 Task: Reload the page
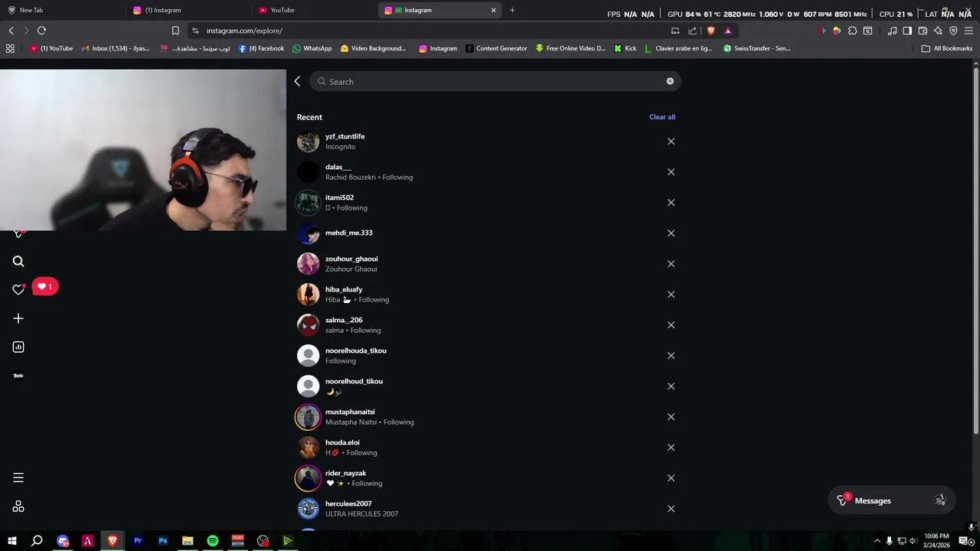[x=41, y=31]
